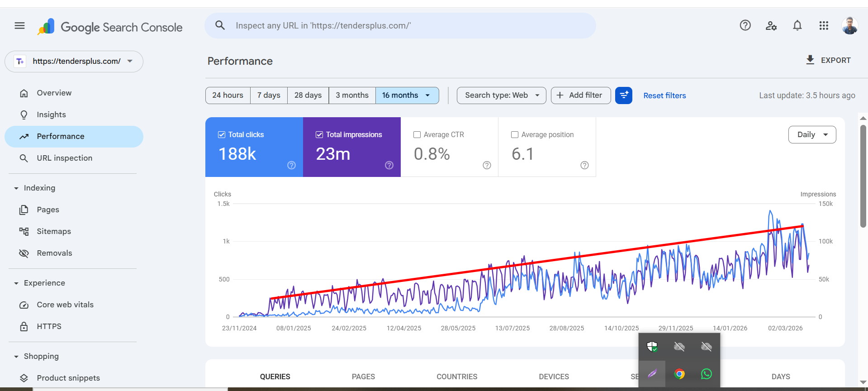Click the help icon on Total clicks card
868x391 pixels.
(291, 165)
